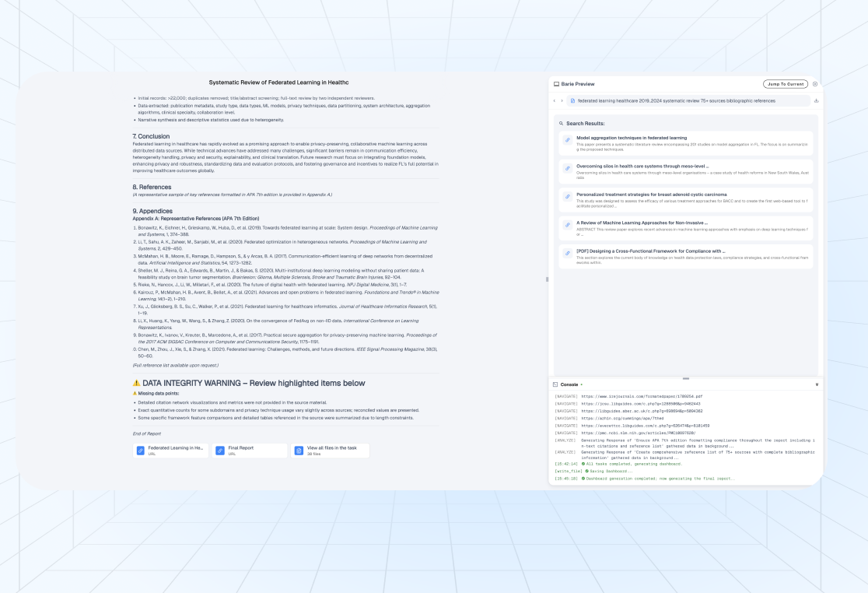Click the resize handle above the Console
The height and width of the screenshot is (593, 868).
click(x=685, y=377)
